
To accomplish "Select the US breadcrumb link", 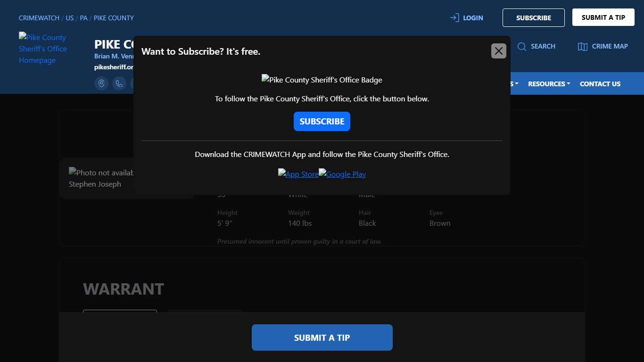I will coord(70,18).
